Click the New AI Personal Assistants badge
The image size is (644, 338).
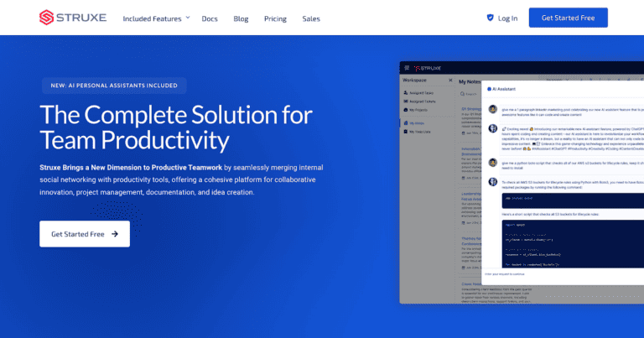coord(113,86)
